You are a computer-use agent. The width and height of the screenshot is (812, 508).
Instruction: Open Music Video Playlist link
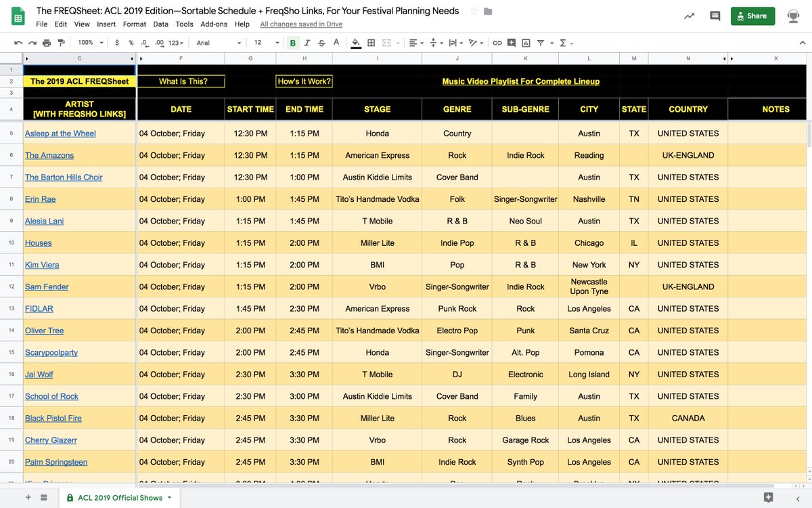coord(521,81)
